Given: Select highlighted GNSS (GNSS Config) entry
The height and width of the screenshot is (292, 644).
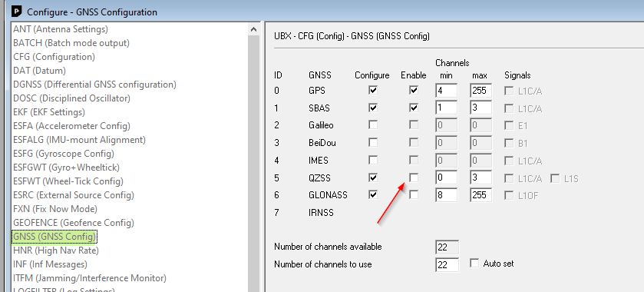Looking at the screenshot, I should click(x=54, y=237).
